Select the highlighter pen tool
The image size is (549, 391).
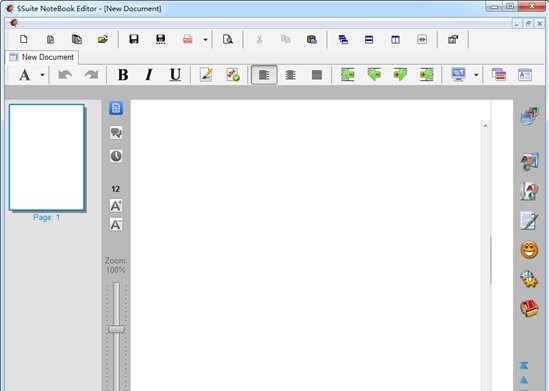coord(206,75)
